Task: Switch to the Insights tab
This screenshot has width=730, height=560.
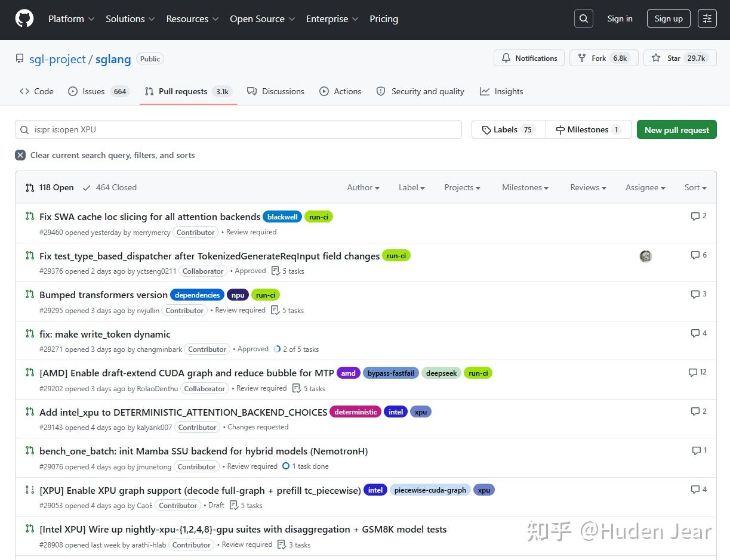Action: (x=501, y=91)
